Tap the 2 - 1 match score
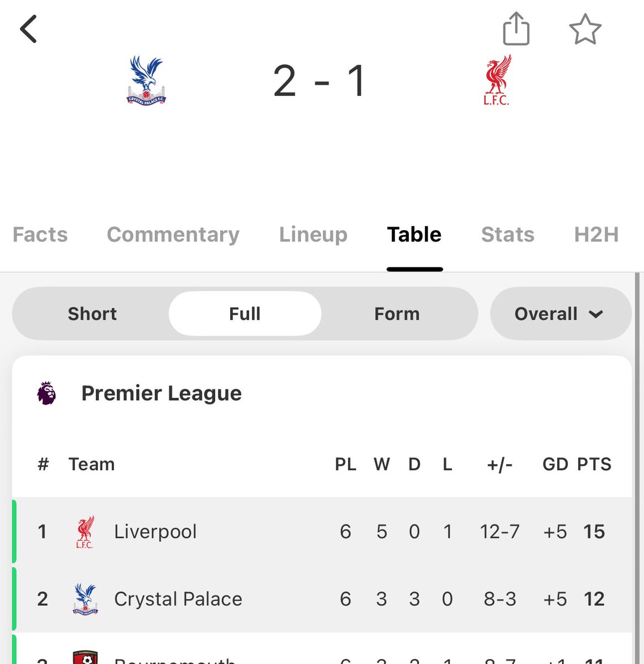Screen dimensions: 644x664 [x=320, y=81]
